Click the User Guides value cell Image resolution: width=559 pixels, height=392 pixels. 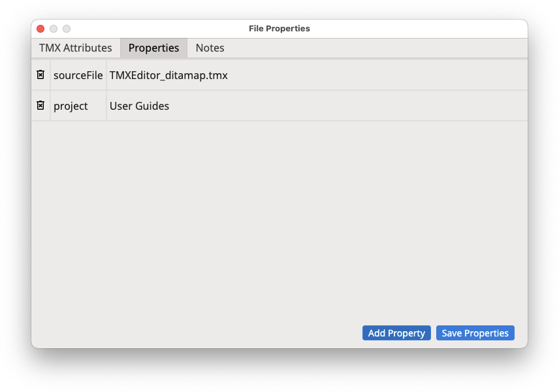(x=317, y=106)
